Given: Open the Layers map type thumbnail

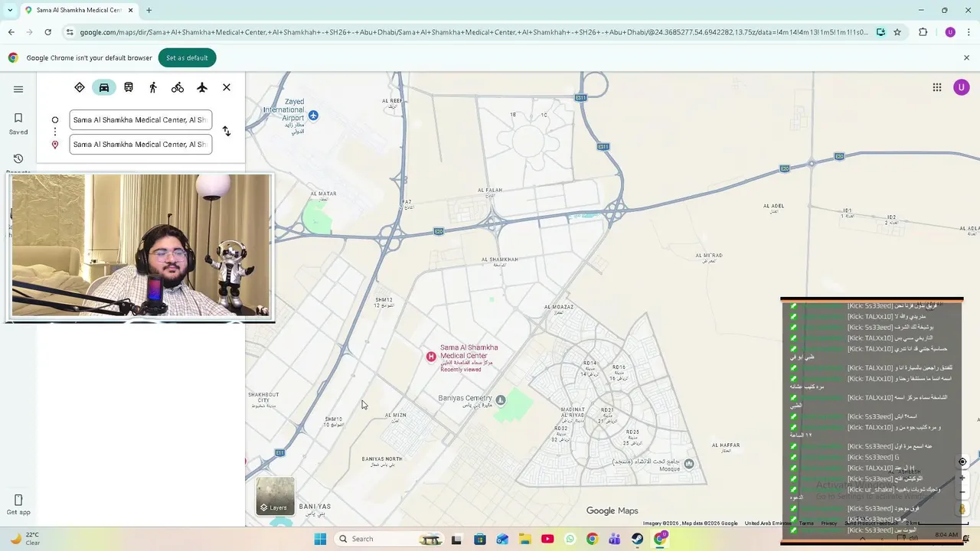Looking at the screenshot, I should coord(275,496).
